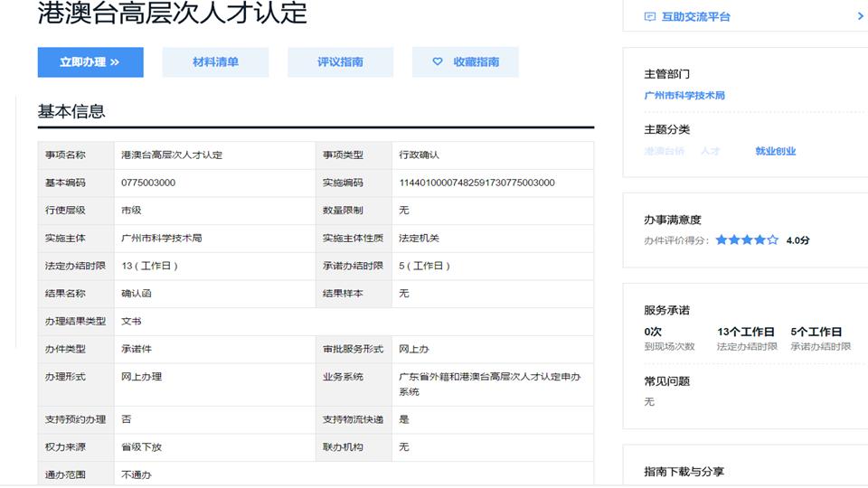This screenshot has width=868, height=488.
Task: Click the second rating star
Action: [x=734, y=240]
